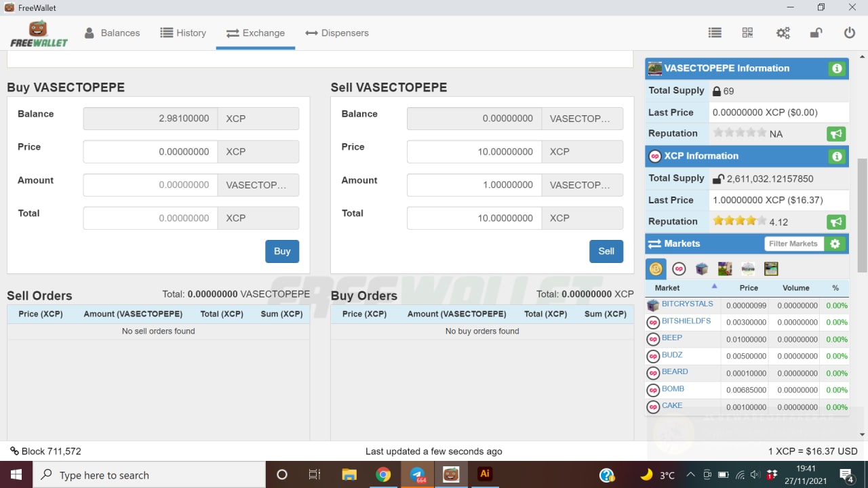
Task: Open XCP Information info icon button
Action: (x=837, y=157)
